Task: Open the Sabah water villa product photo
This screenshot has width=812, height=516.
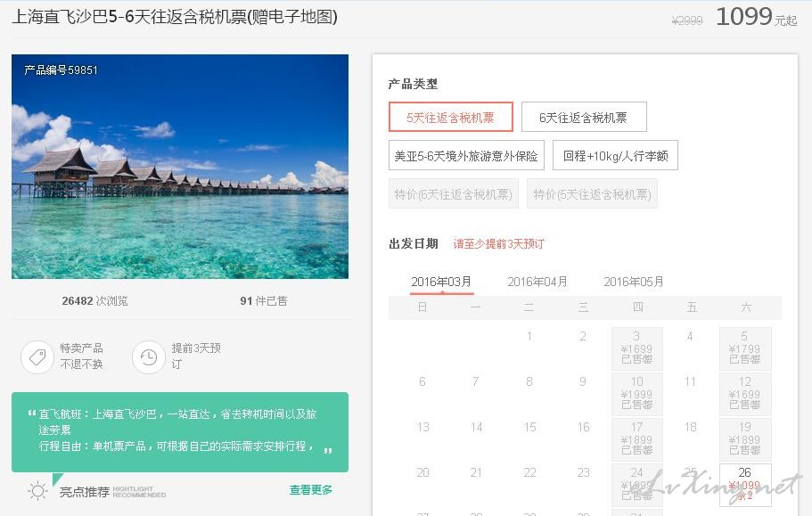Action: pyautogui.click(x=180, y=166)
